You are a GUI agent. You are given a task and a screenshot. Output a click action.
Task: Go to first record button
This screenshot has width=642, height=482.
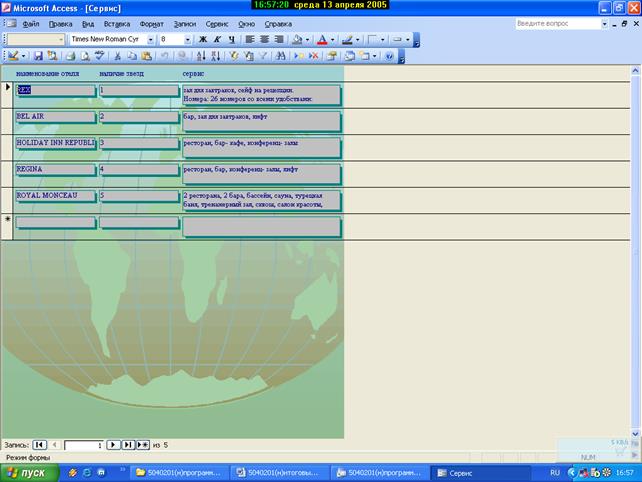(39, 445)
